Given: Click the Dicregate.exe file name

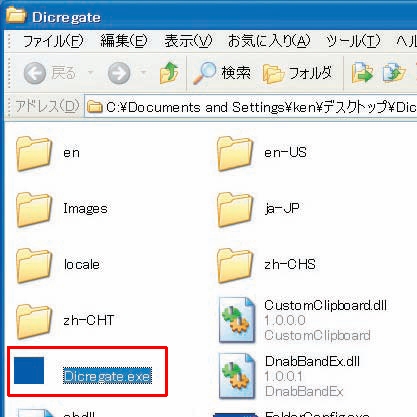Looking at the screenshot, I should 107,376.
